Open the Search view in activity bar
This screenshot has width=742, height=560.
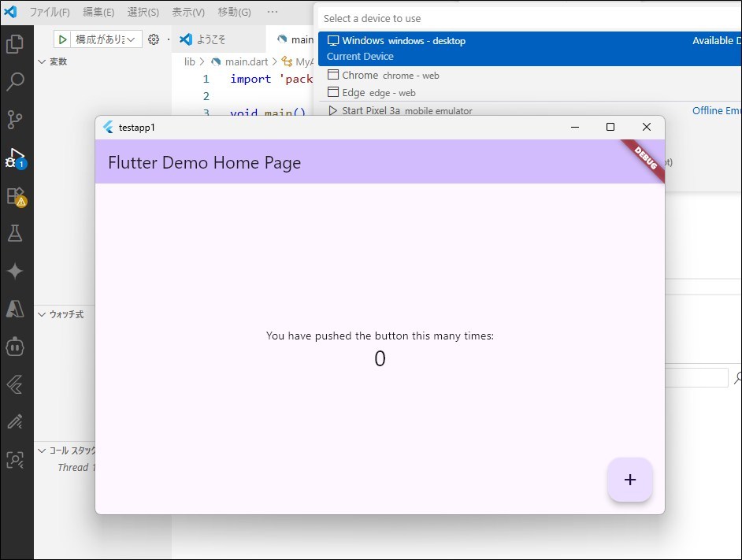pos(15,81)
